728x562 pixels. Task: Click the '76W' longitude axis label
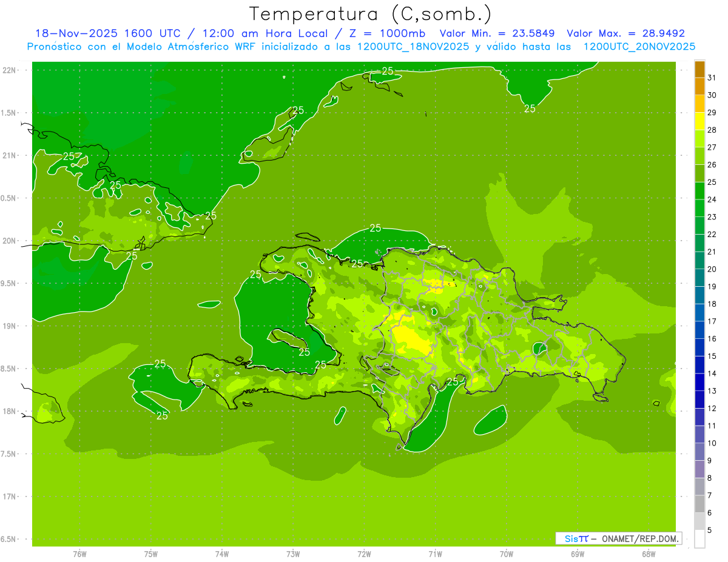(79, 554)
